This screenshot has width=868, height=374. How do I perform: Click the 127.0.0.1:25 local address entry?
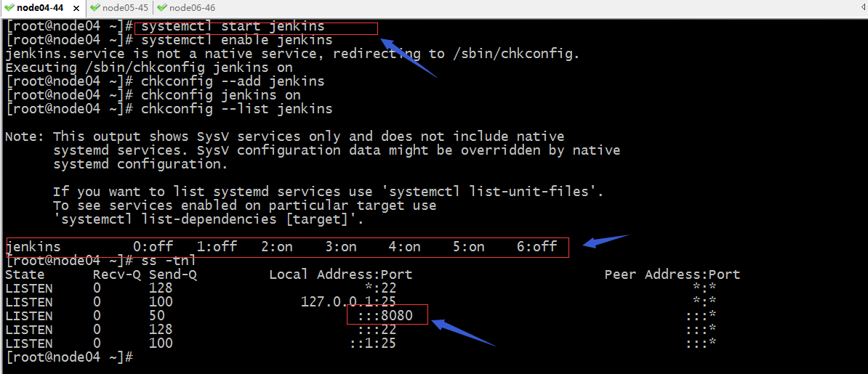click(x=348, y=302)
